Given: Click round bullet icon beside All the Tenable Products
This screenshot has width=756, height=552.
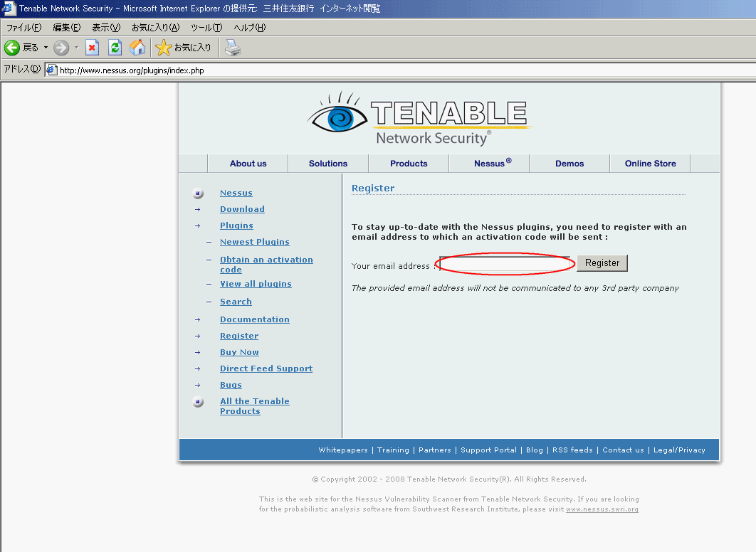Looking at the screenshot, I should click(x=198, y=402).
